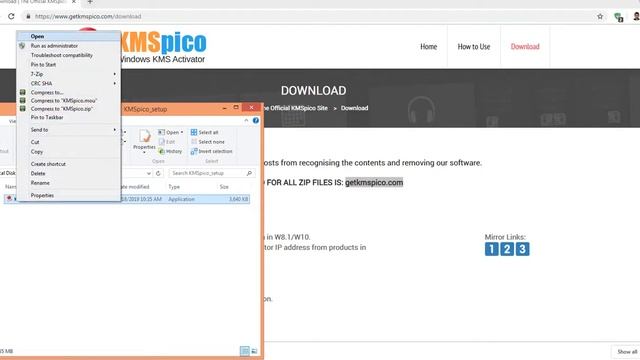
Task: Collapse the Explorer ribbon with the chevron
Action: (x=246, y=120)
